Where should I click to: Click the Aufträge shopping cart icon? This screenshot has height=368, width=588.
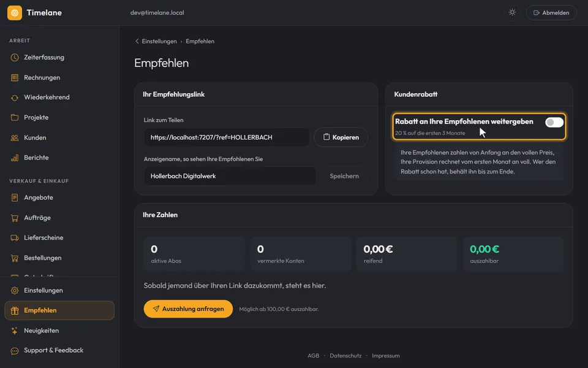click(x=15, y=218)
